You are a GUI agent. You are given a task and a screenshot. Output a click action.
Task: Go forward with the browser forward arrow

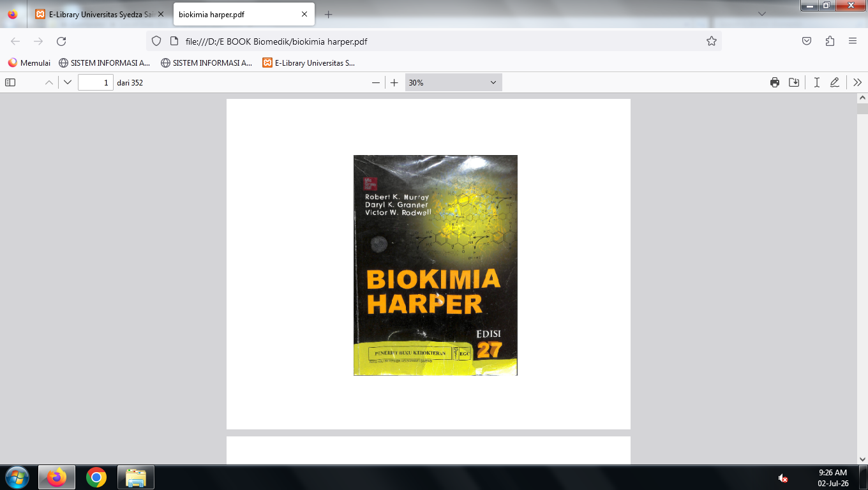pos(38,41)
